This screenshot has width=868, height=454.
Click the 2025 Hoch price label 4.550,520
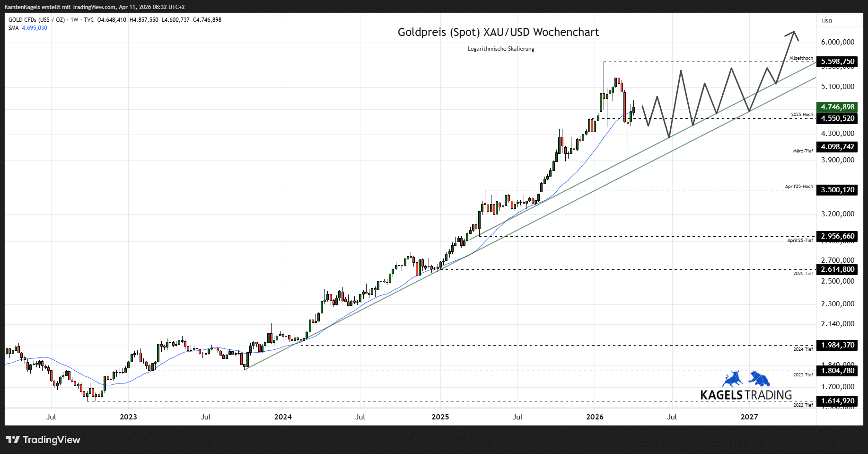[x=837, y=118]
